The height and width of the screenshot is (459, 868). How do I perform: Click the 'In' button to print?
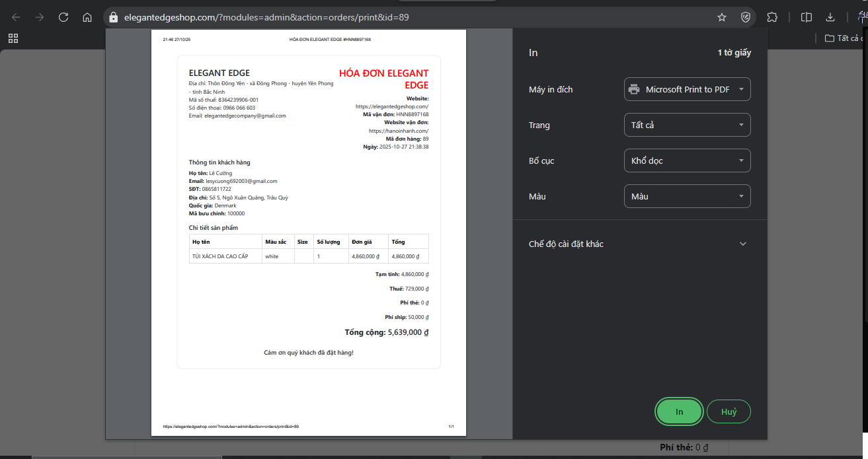pyautogui.click(x=679, y=411)
